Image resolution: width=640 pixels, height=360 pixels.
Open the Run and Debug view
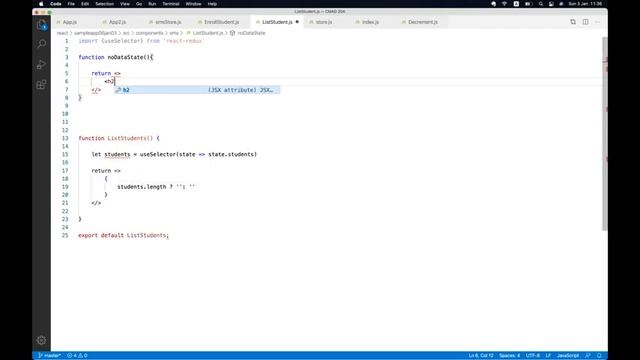[x=41, y=64]
